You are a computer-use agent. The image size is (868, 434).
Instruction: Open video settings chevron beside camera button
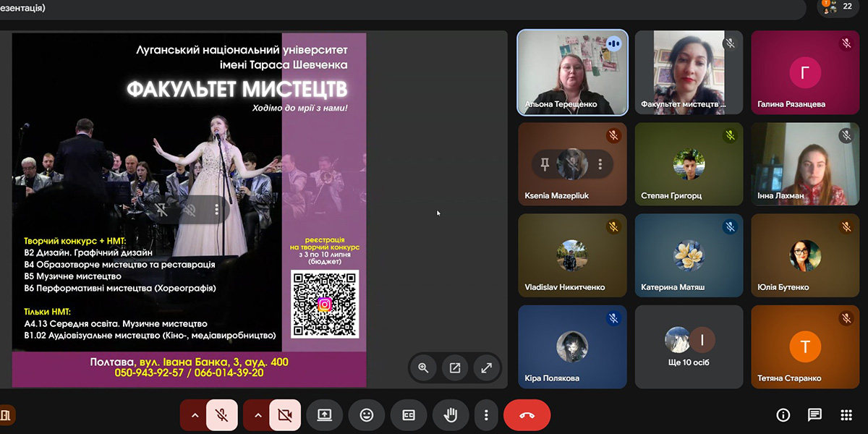point(257,415)
